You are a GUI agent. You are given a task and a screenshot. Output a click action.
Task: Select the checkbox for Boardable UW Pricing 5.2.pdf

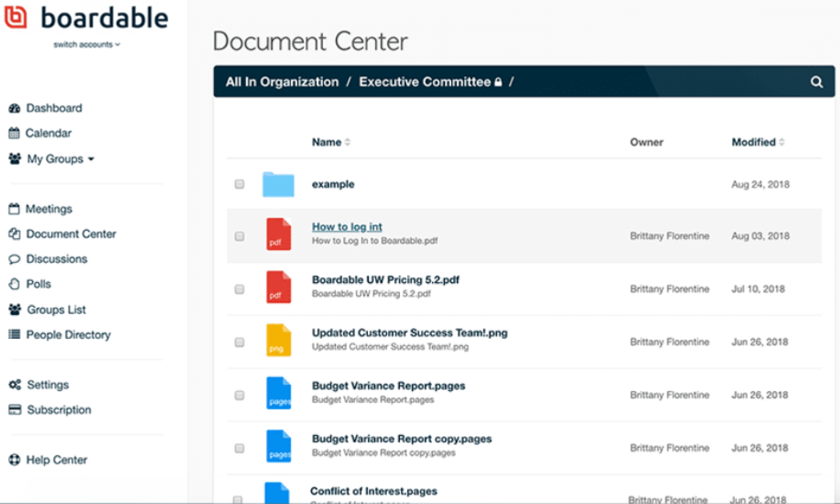(x=239, y=288)
